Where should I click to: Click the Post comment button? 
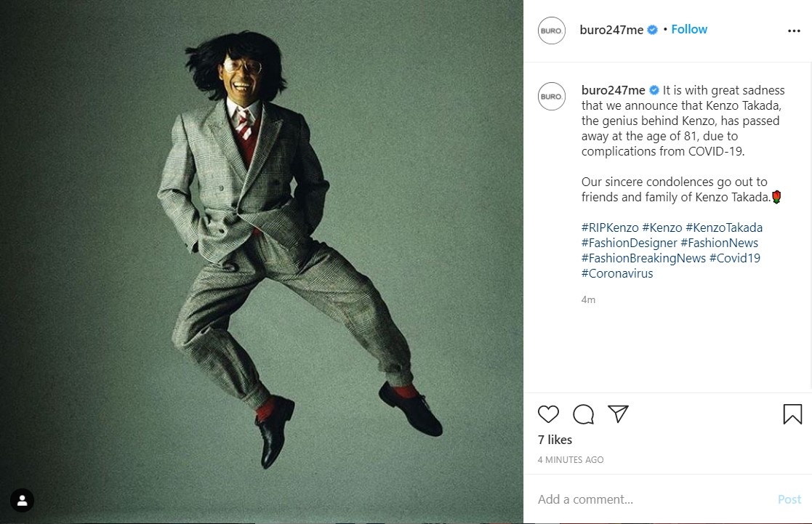789,499
